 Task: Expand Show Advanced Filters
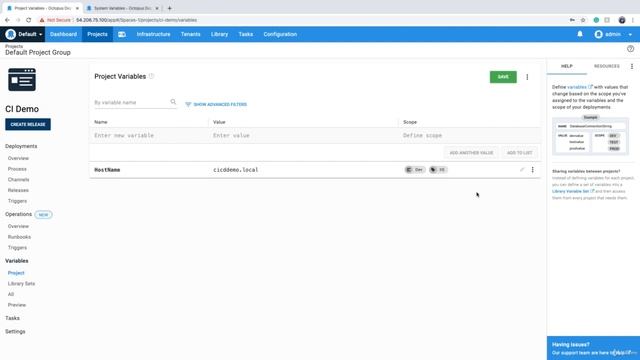[216, 104]
